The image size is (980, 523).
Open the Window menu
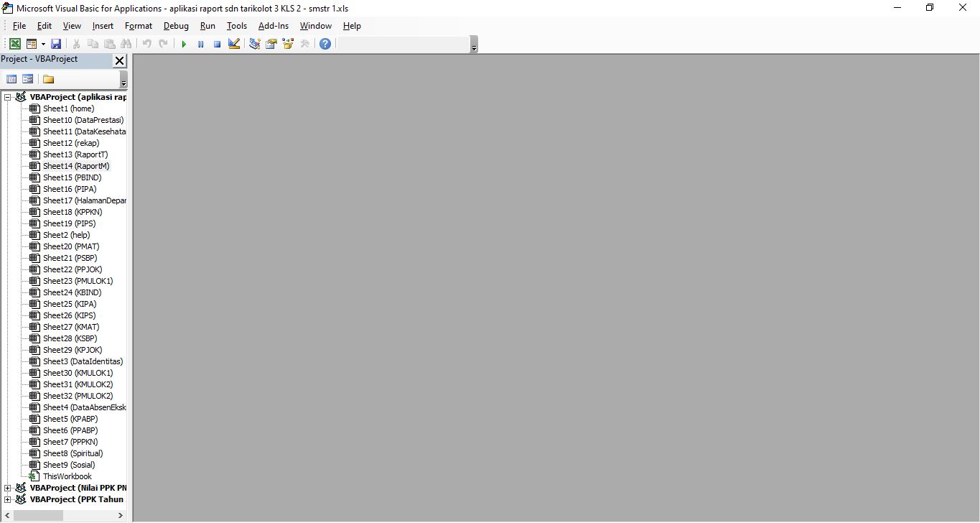coord(316,26)
